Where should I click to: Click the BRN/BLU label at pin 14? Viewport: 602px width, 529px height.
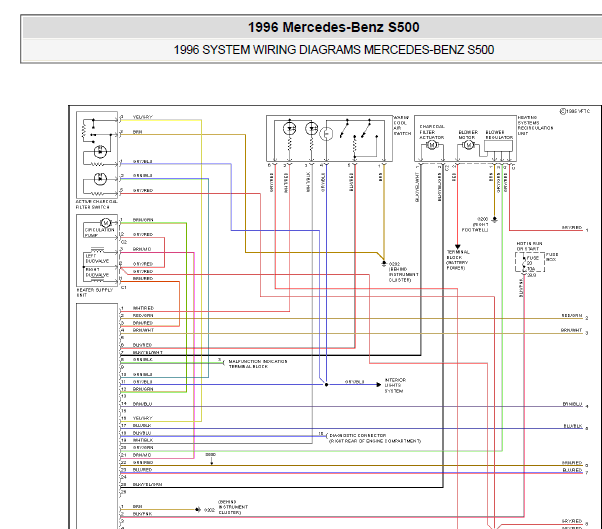(142, 404)
